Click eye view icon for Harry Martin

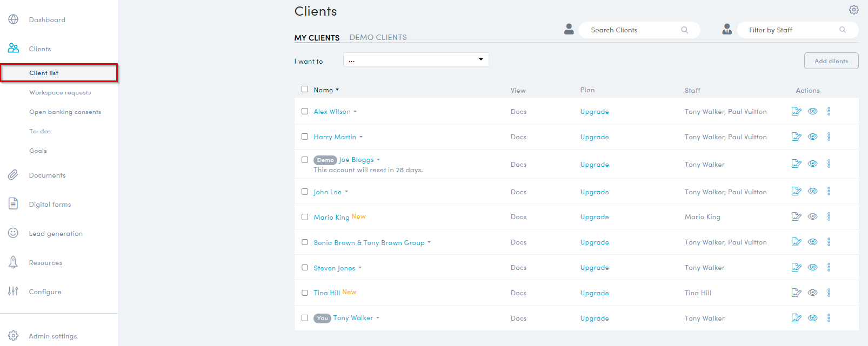tap(812, 137)
